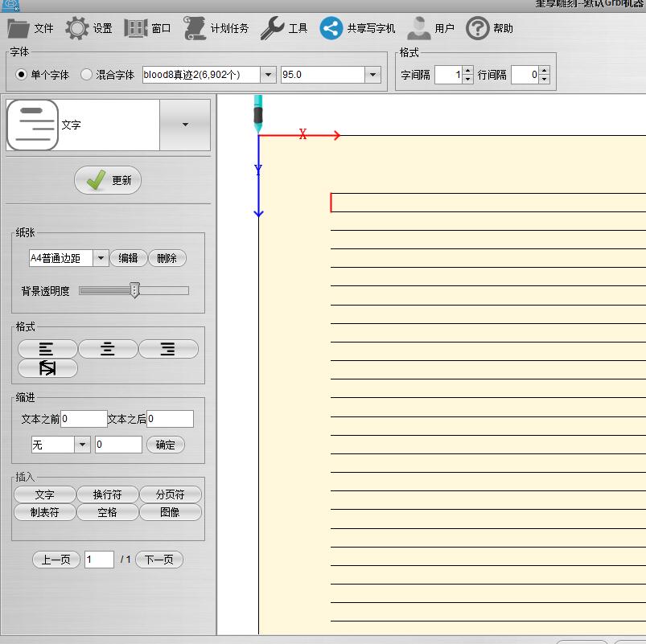Go to 上一页 previous page
The width and height of the screenshot is (646, 644).
(x=56, y=560)
